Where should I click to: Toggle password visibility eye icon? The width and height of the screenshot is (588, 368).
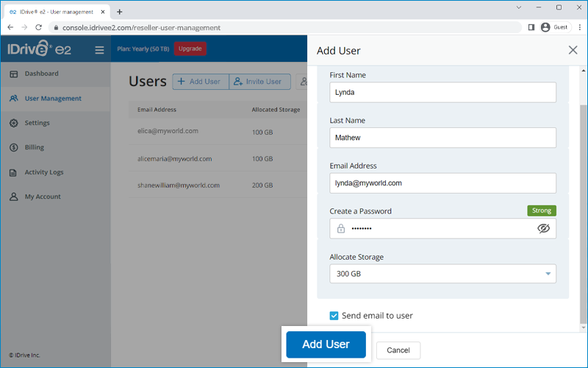pos(543,229)
